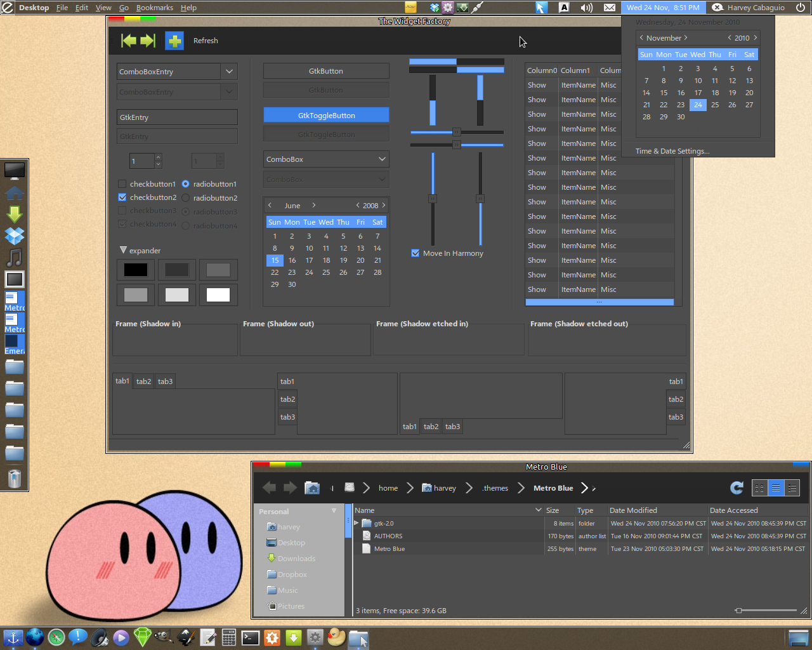Collapse the expander triangle
This screenshot has height=650, width=812.
[123, 251]
